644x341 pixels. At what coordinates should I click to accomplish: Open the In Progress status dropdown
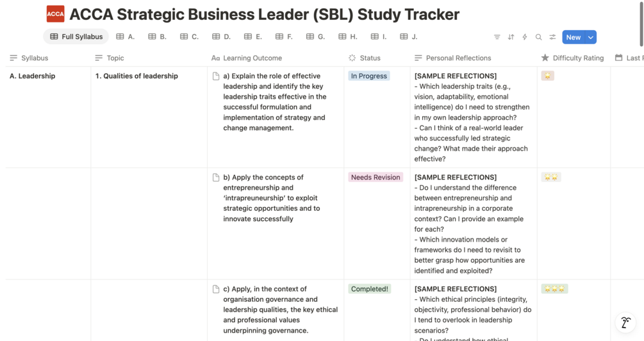[368, 76]
